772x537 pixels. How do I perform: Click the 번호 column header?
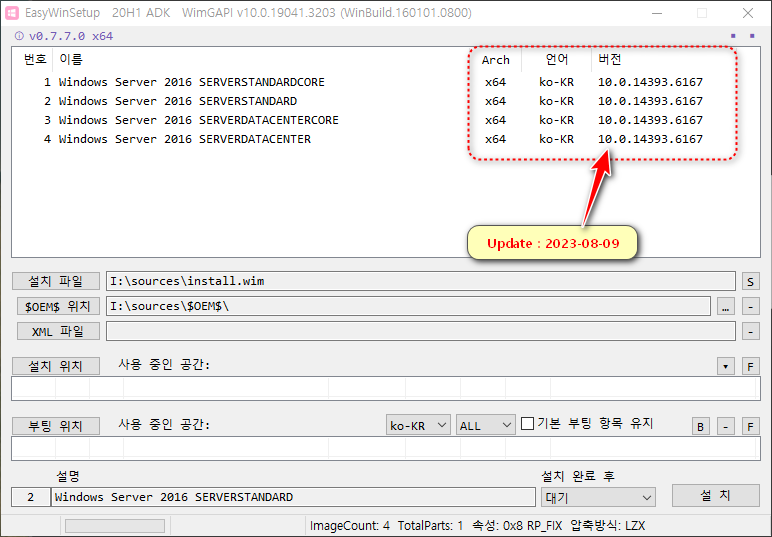35,60
